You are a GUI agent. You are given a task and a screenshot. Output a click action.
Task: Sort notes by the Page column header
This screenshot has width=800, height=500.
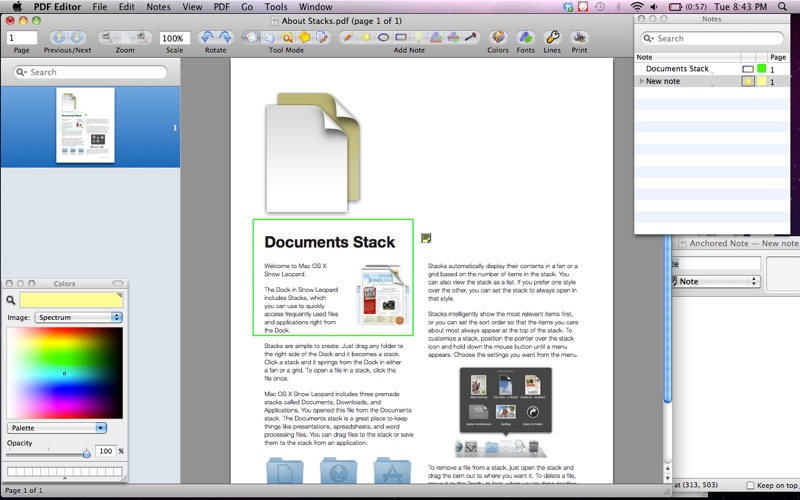(x=778, y=57)
